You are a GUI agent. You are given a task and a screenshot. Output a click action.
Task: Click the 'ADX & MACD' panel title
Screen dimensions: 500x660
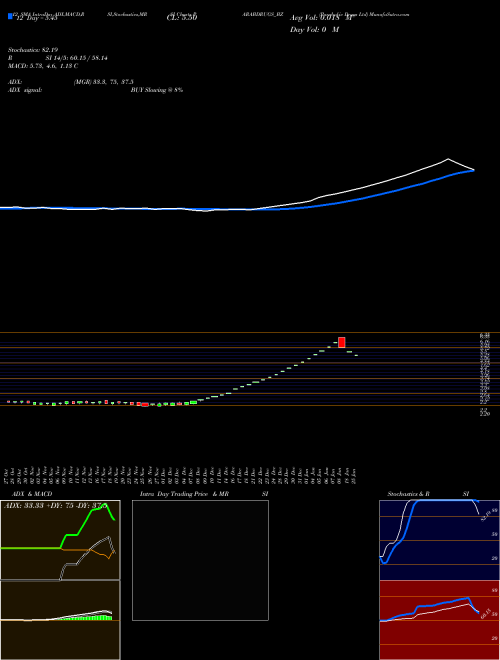coord(32,494)
